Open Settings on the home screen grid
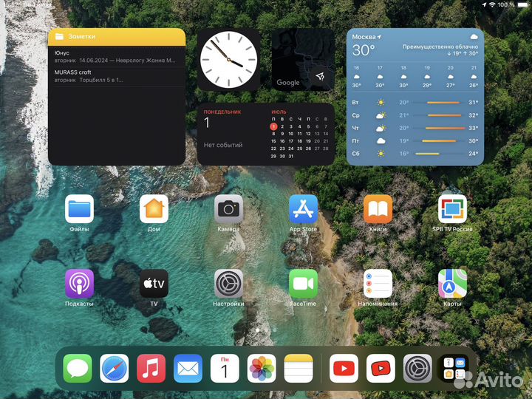This screenshot has height=399, width=532. click(x=228, y=284)
